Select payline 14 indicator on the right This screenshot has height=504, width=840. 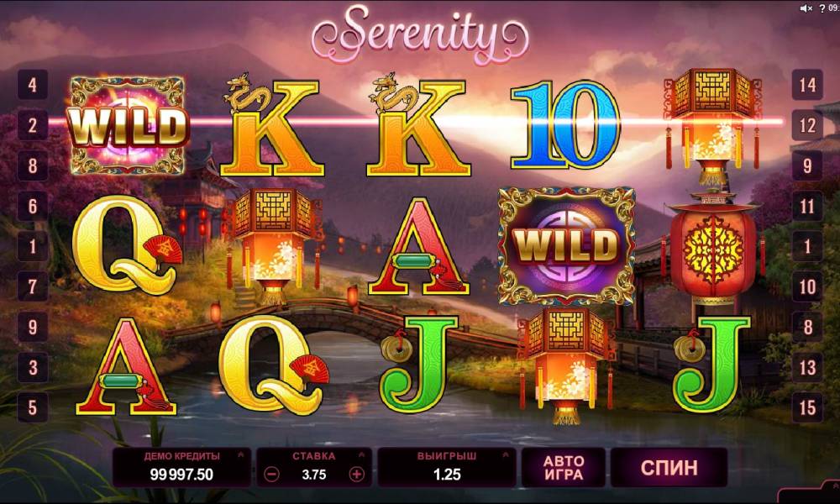[807, 85]
